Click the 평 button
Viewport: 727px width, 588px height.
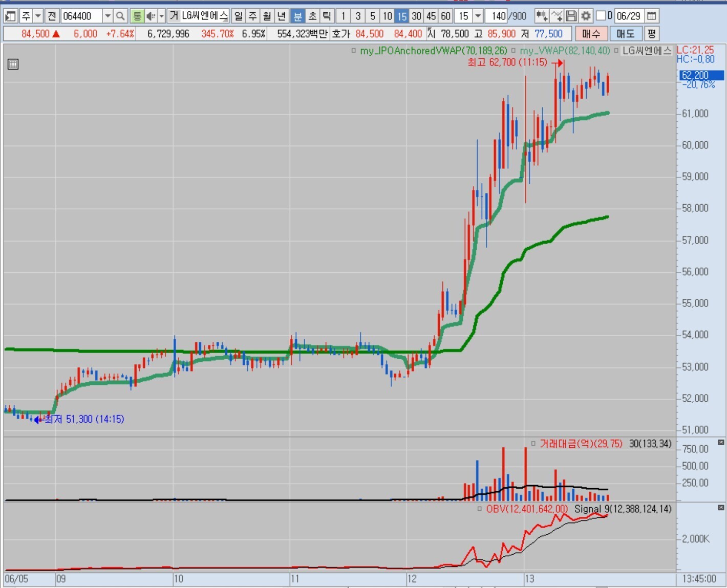(652, 34)
